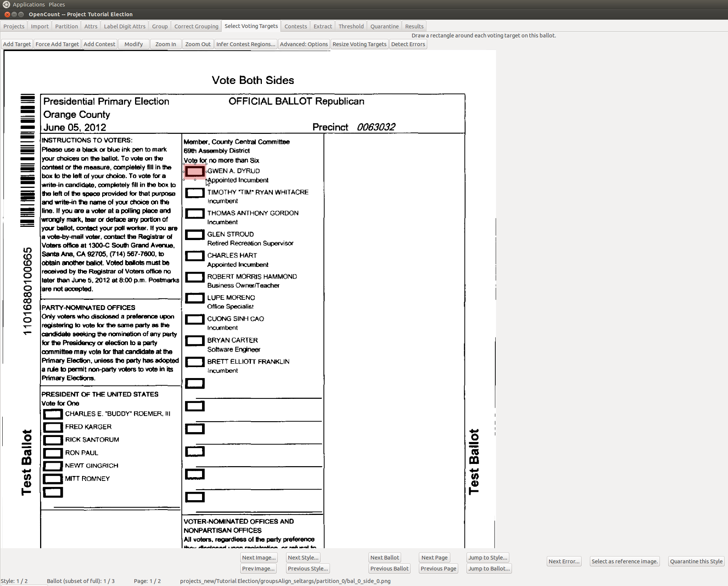Image resolution: width=728 pixels, height=586 pixels.
Task: Click the voting box beside Charles Hart
Action: pyautogui.click(x=195, y=256)
